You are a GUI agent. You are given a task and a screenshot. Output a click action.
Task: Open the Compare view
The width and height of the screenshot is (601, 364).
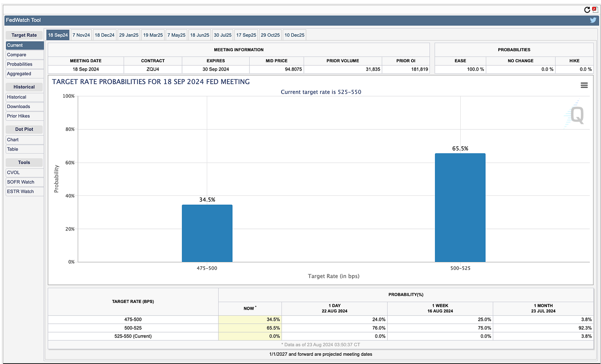coord(25,55)
